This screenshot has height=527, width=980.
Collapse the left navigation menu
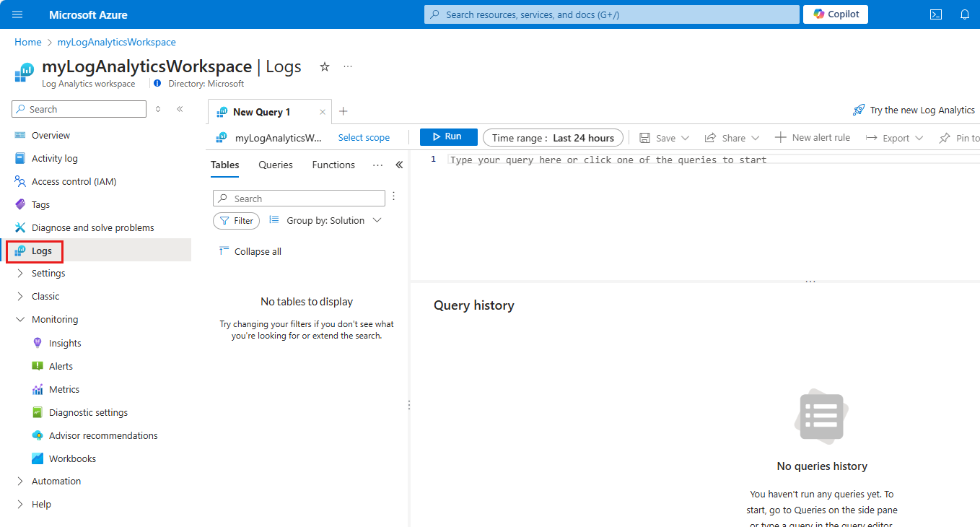(x=180, y=109)
